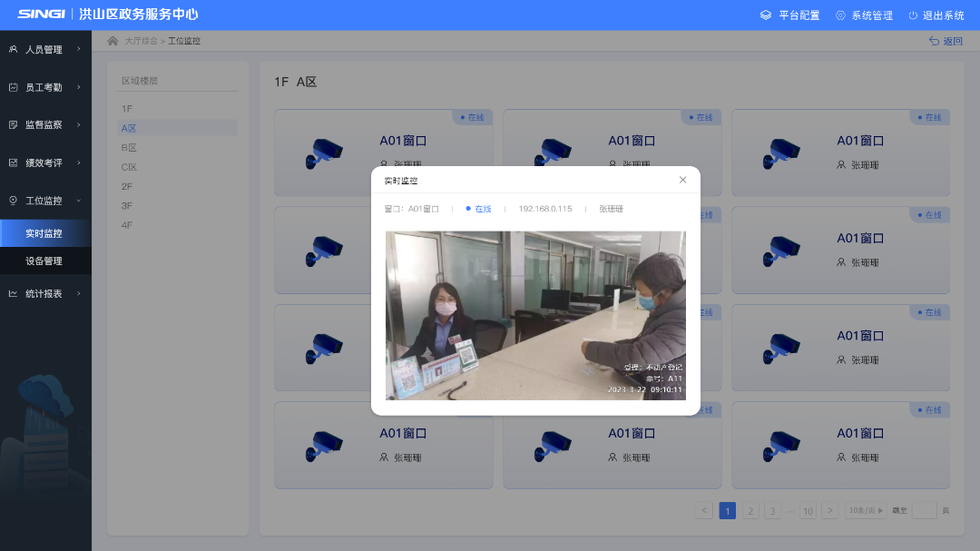The image size is (980, 551).
Task: Close the 实时监控 dialog
Action: click(x=682, y=180)
